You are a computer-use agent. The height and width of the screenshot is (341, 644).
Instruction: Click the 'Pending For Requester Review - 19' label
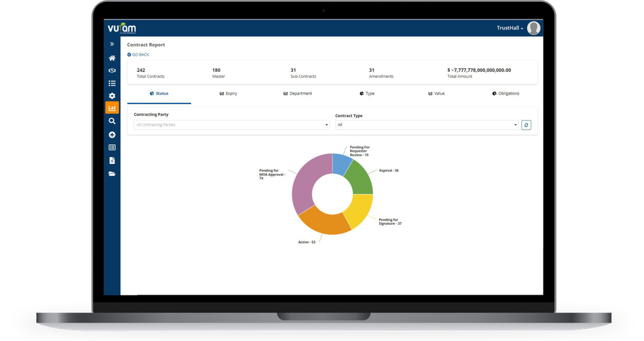tap(360, 151)
